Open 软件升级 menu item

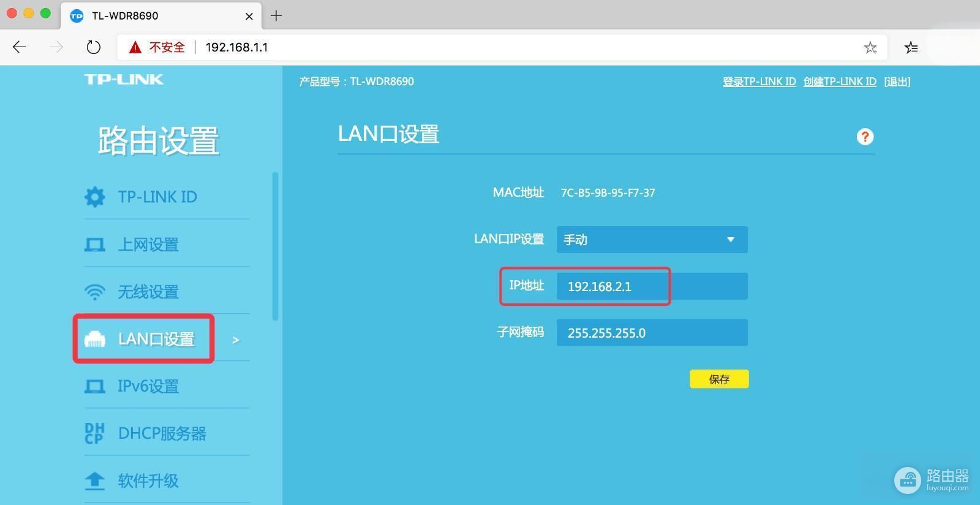point(148,480)
